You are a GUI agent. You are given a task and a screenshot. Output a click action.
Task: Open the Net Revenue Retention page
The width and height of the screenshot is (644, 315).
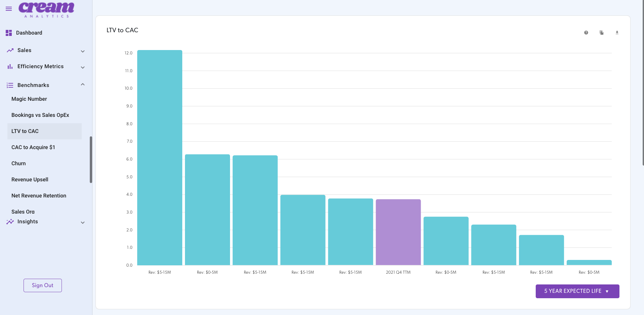[39, 195]
